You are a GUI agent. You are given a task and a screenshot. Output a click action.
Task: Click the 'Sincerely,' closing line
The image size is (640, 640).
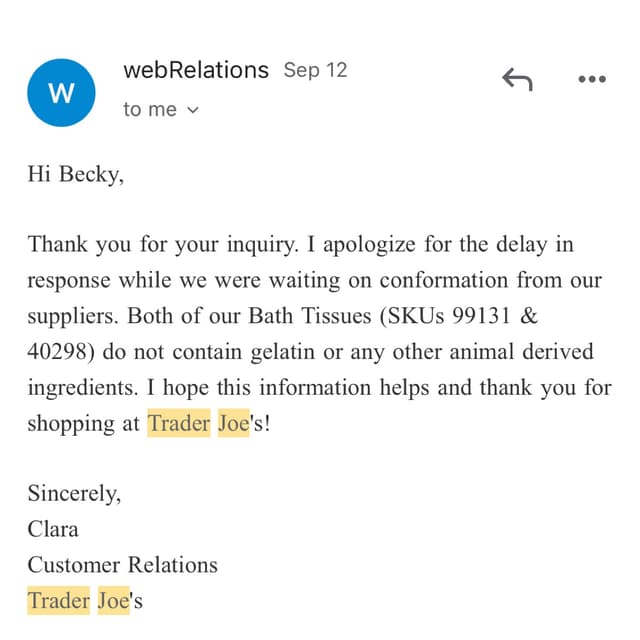74,493
